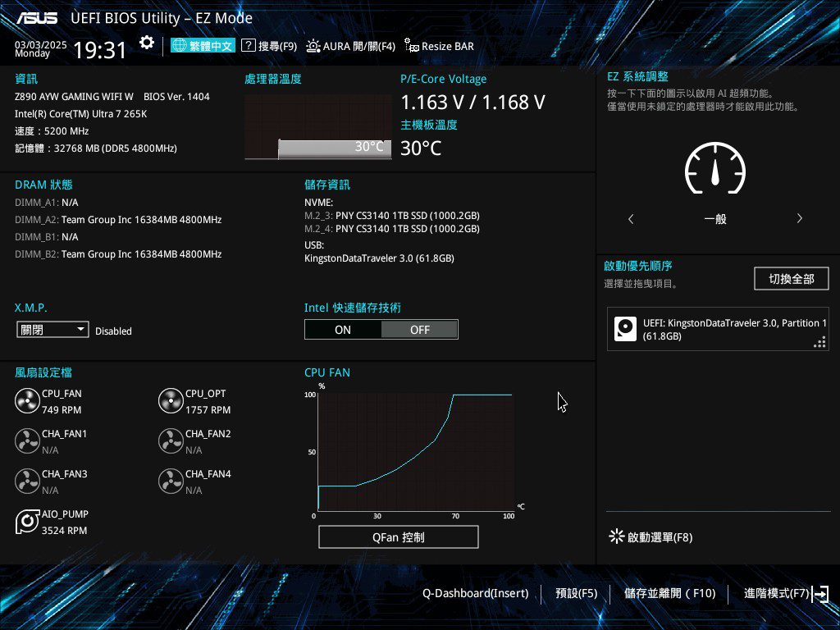
Task: Click the QFan 控制 button
Action: [399, 536]
